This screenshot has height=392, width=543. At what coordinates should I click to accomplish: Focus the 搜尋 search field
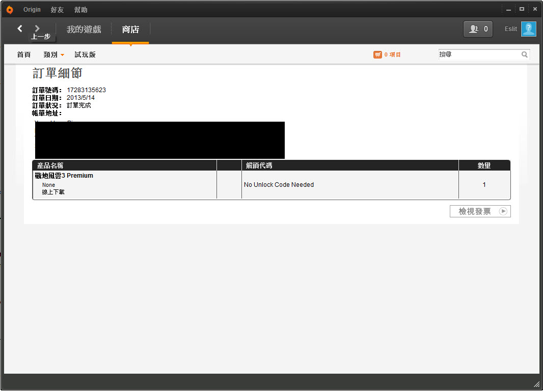pyautogui.click(x=479, y=54)
